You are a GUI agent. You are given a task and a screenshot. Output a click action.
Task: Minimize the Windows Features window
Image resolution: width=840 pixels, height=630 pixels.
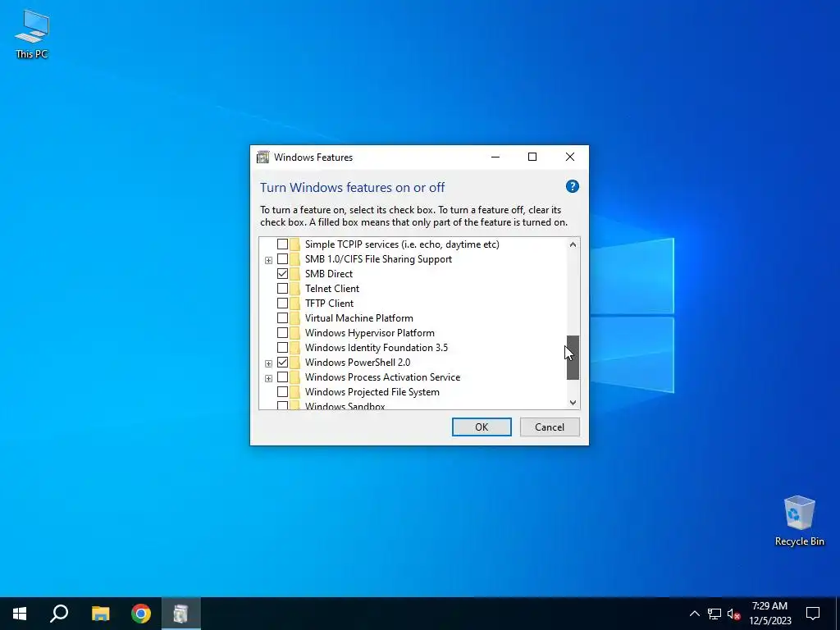point(495,157)
